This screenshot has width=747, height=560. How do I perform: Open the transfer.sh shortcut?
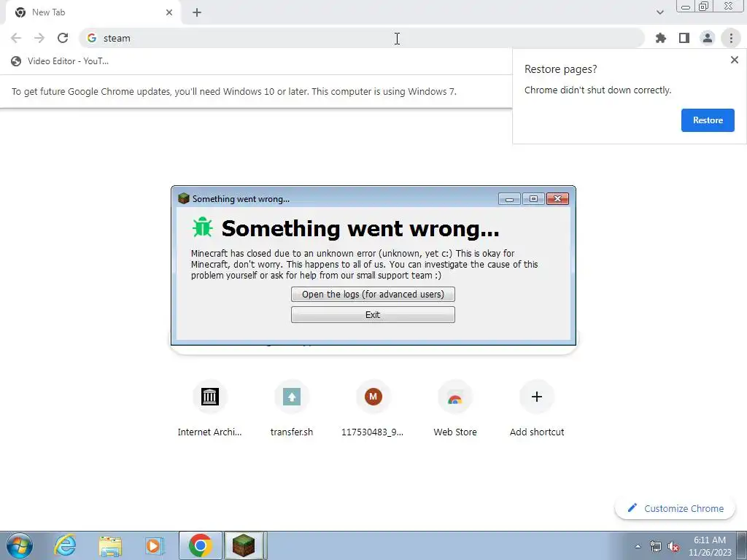coord(292,410)
